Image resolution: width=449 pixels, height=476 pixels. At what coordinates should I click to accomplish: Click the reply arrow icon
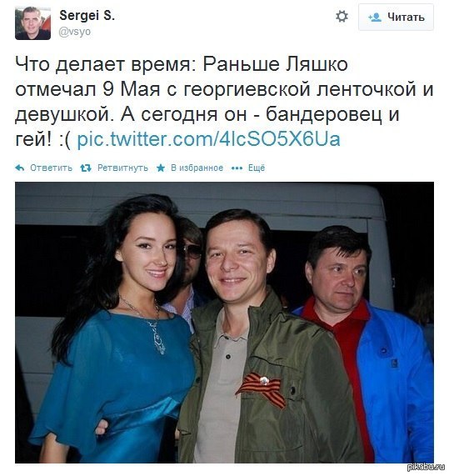tap(20, 168)
